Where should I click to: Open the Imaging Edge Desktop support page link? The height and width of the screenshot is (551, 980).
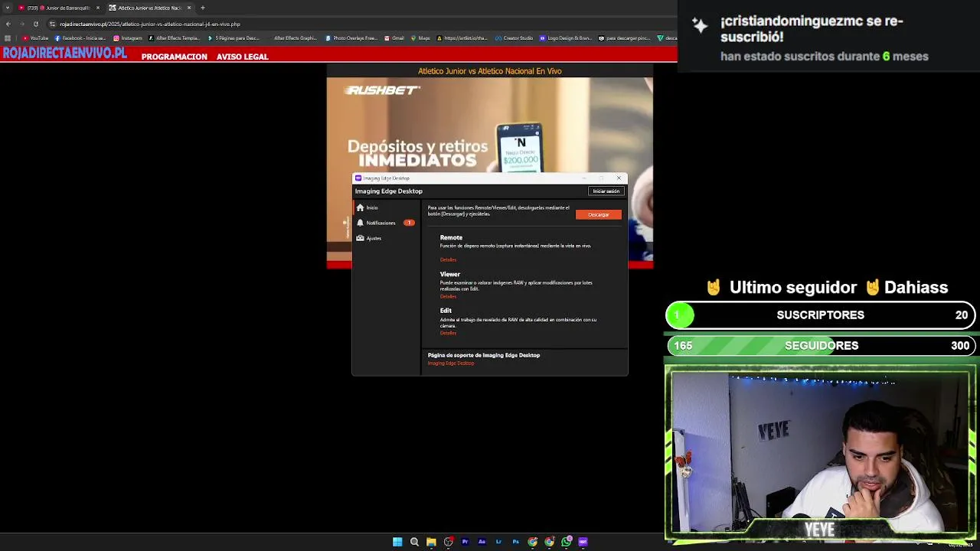[x=451, y=364]
